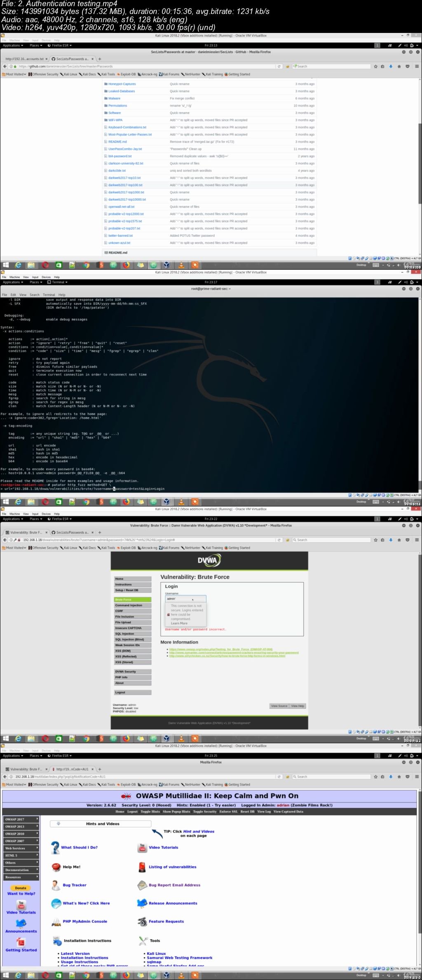Viewport: 422px width, 980px height.
Task: Click View Captured Data in Mutillidae
Action: click(x=288, y=812)
